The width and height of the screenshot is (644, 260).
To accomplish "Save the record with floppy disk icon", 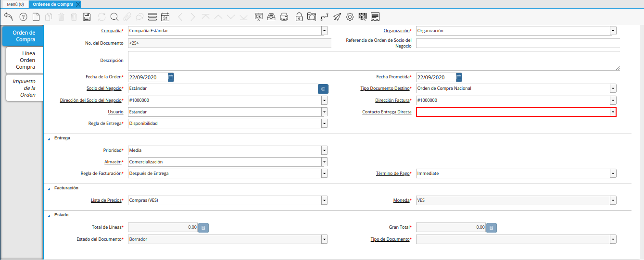I will point(87,17).
